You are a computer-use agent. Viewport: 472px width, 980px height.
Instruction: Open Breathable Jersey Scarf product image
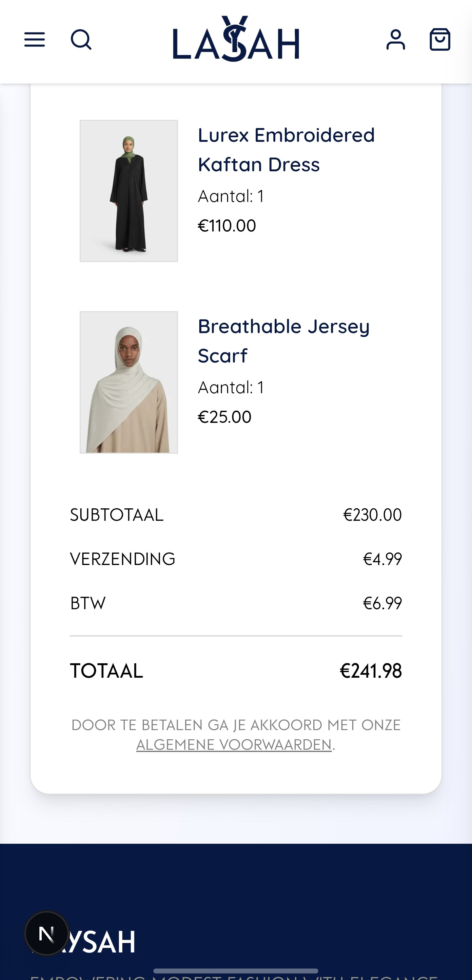[x=129, y=382]
